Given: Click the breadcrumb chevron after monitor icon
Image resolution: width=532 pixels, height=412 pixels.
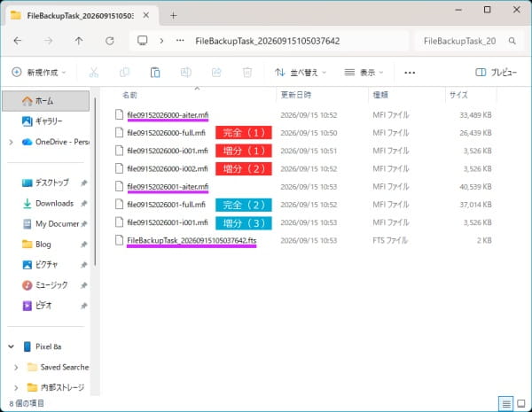Looking at the screenshot, I should tap(161, 41).
